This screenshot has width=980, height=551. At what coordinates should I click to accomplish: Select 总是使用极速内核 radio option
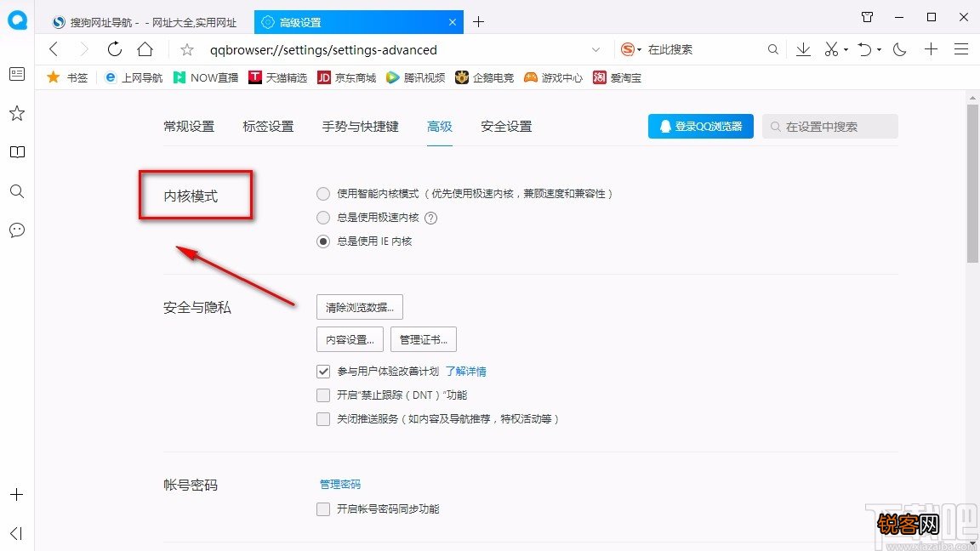[x=323, y=218]
